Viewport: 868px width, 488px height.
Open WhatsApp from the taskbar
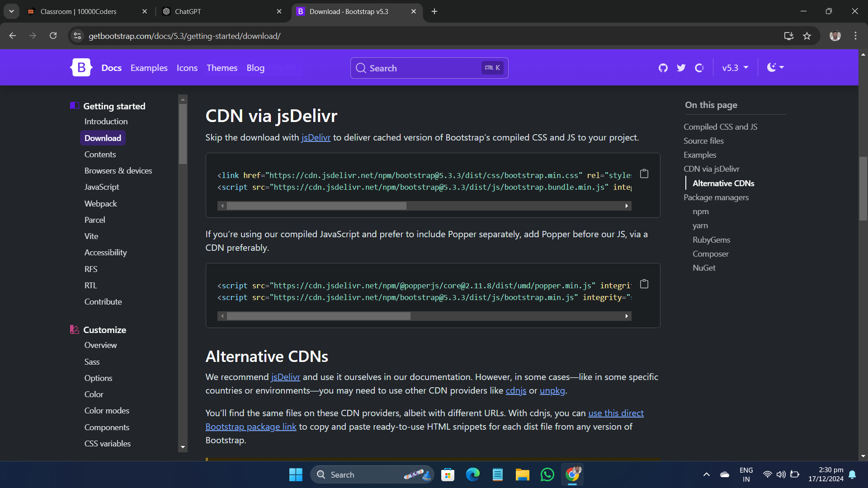click(547, 474)
